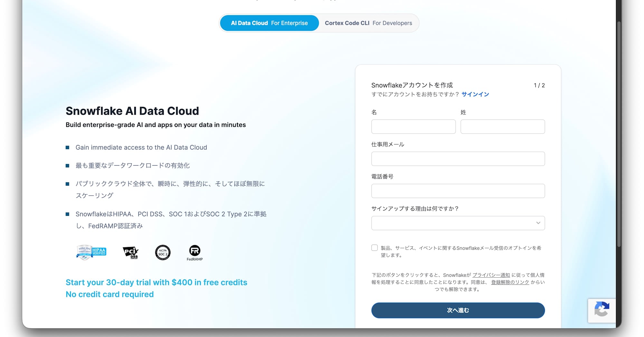The width and height of the screenshot is (644, 337).
Task: Click the 1 / 2 step indicator
Action: (x=539, y=85)
